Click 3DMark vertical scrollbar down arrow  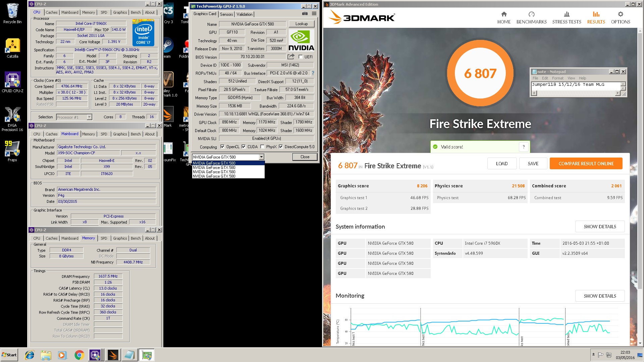640,343
